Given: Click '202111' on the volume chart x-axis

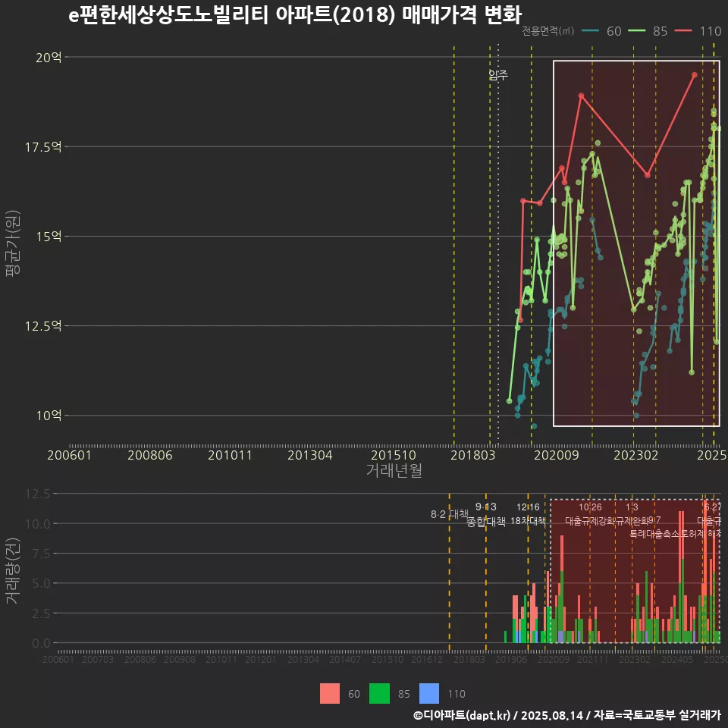Looking at the screenshot, I should (593, 659).
